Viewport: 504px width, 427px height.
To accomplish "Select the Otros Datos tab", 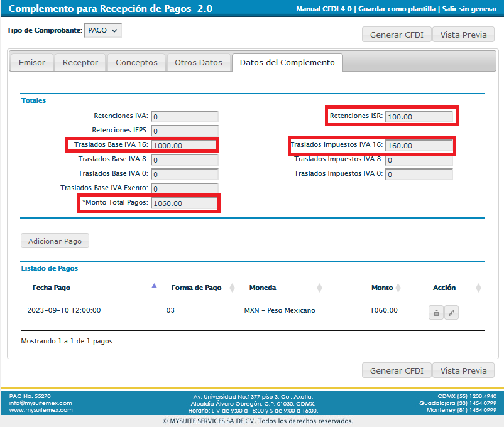I will [x=199, y=63].
